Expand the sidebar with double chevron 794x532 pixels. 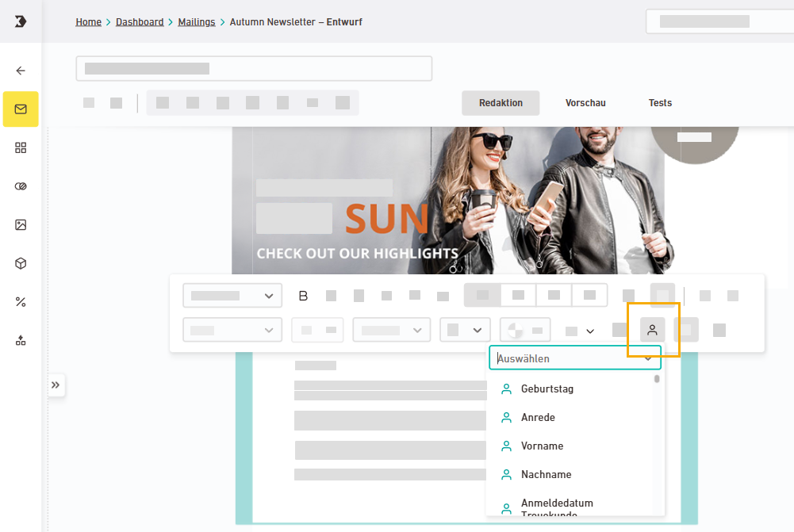coord(56,385)
